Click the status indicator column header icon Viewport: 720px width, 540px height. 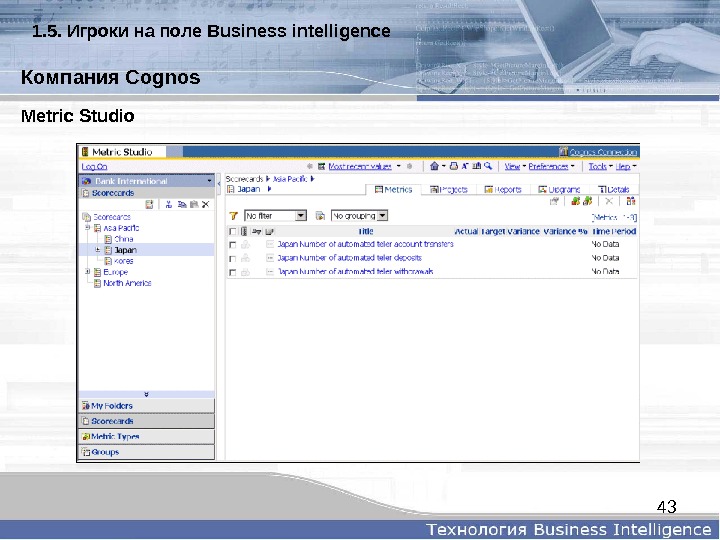coord(244,231)
